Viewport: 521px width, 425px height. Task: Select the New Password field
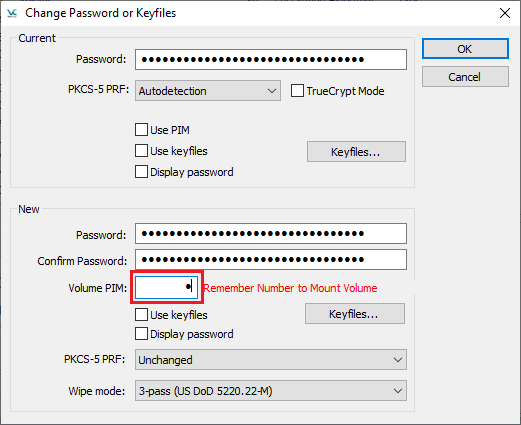tap(271, 234)
